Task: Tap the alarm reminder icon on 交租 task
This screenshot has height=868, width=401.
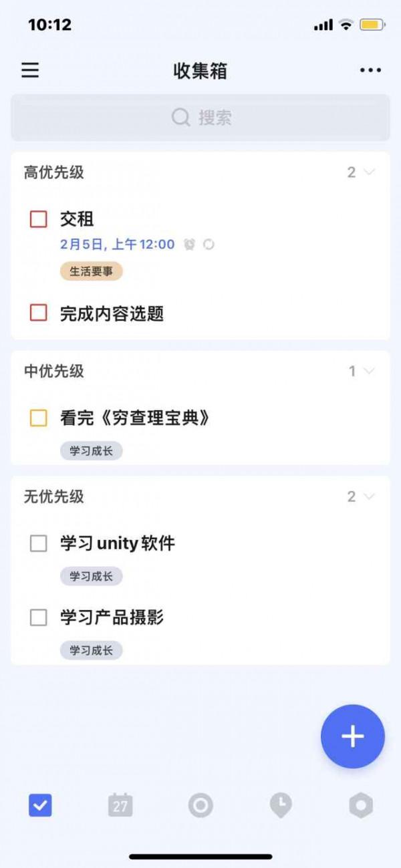Action: tap(189, 245)
